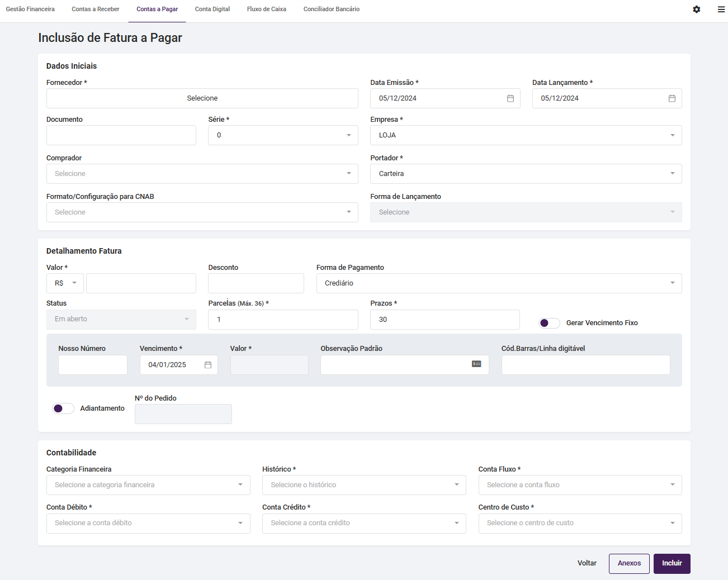Screen dimensions: 728x580
Task: Click the Série dropdown arrow
Action: tap(349, 135)
